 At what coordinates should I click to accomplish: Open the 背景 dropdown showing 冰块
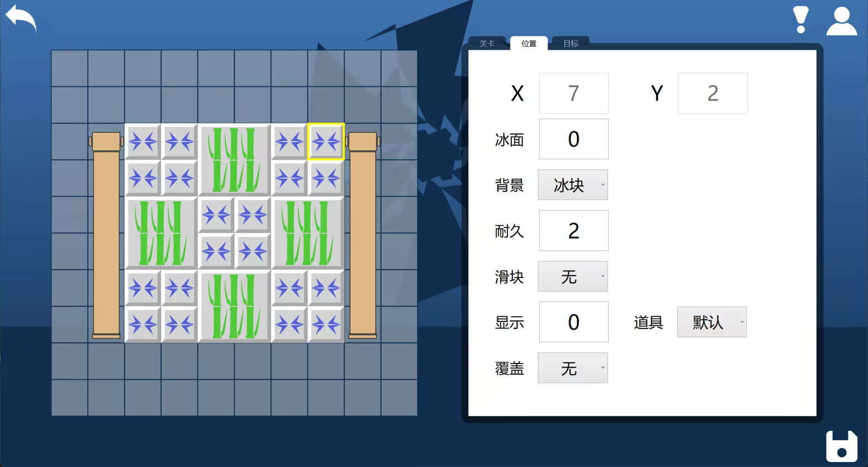tap(573, 185)
